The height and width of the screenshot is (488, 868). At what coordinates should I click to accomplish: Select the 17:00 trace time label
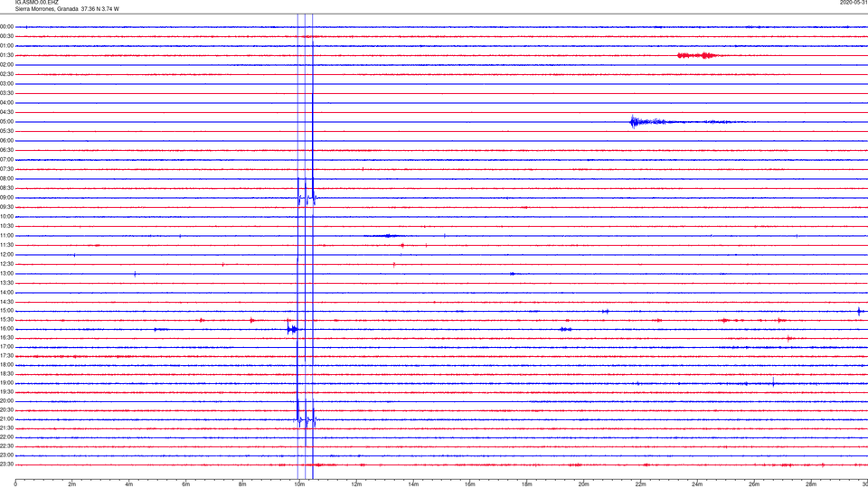(x=6, y=347)
